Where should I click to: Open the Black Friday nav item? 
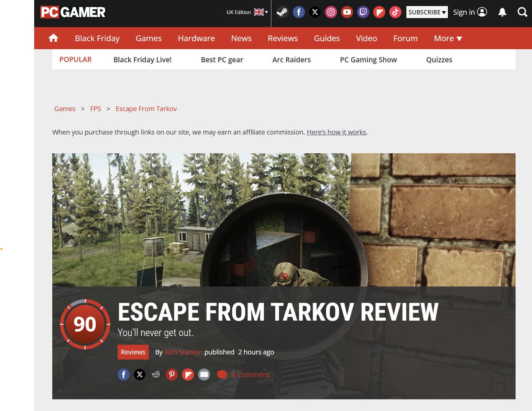[97, 39]
